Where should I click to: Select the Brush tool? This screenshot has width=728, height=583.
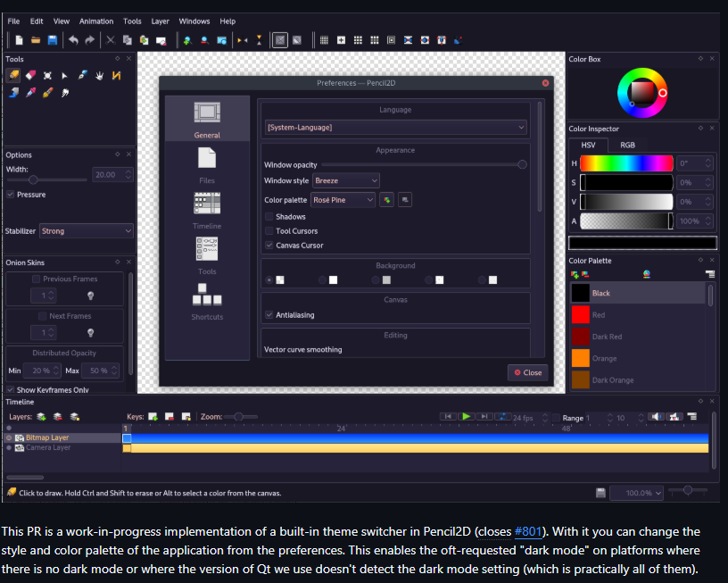point(47,93)
